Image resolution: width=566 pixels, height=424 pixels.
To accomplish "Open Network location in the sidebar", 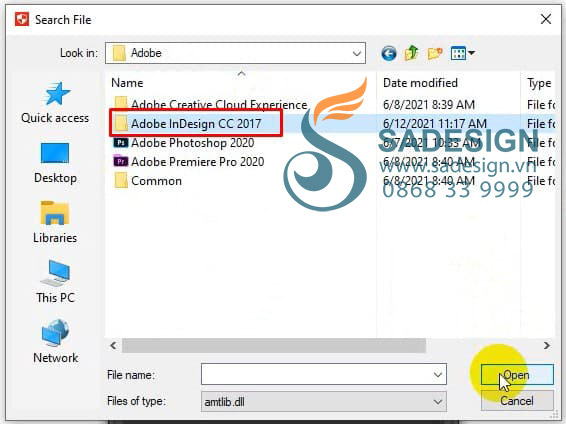I will click(x=55, y=342).
